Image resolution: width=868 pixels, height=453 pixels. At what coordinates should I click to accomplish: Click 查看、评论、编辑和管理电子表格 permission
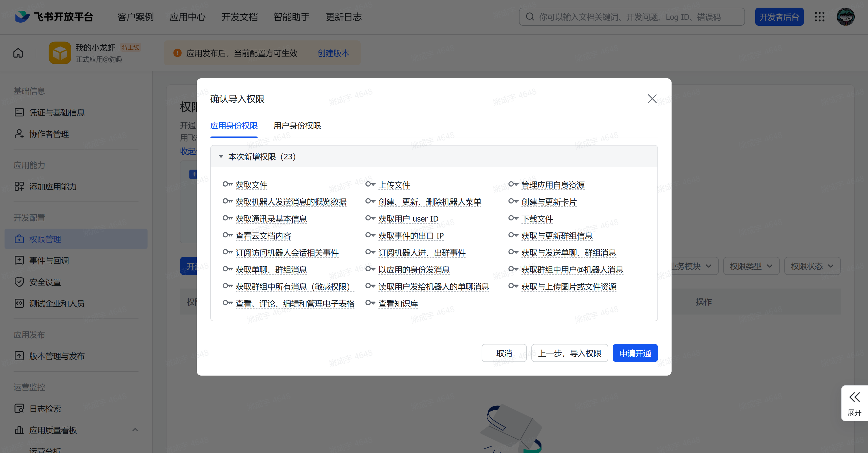click(295, 304)
